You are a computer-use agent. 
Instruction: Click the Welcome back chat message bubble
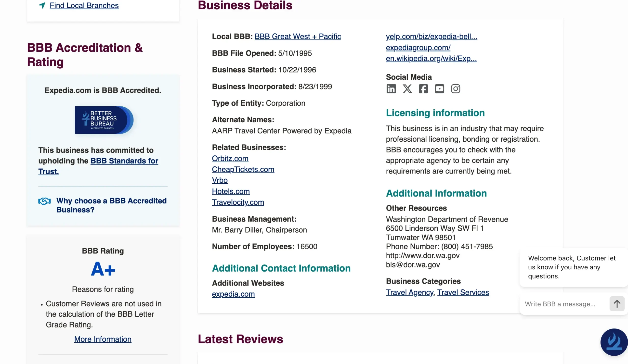point(574,267)
